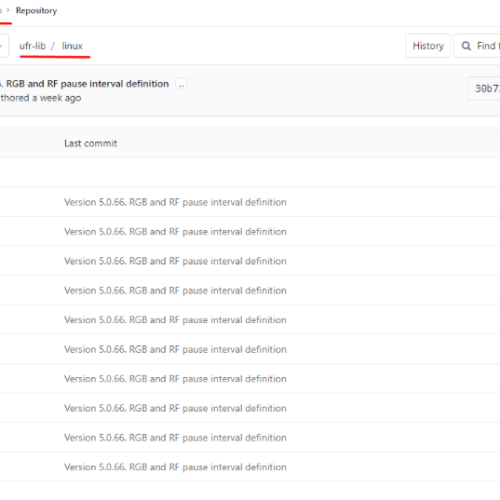Open the second Version 5.0.66 commit link

pyautogui.click(x=175, y=231)
